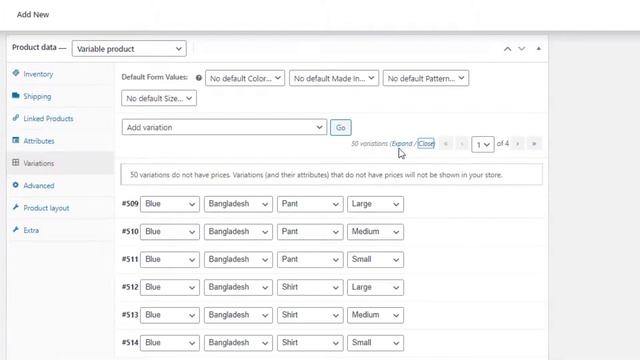This screenshot has width=640, height=360.
Task: Open the Add variation dropdown
Action: 224,127
